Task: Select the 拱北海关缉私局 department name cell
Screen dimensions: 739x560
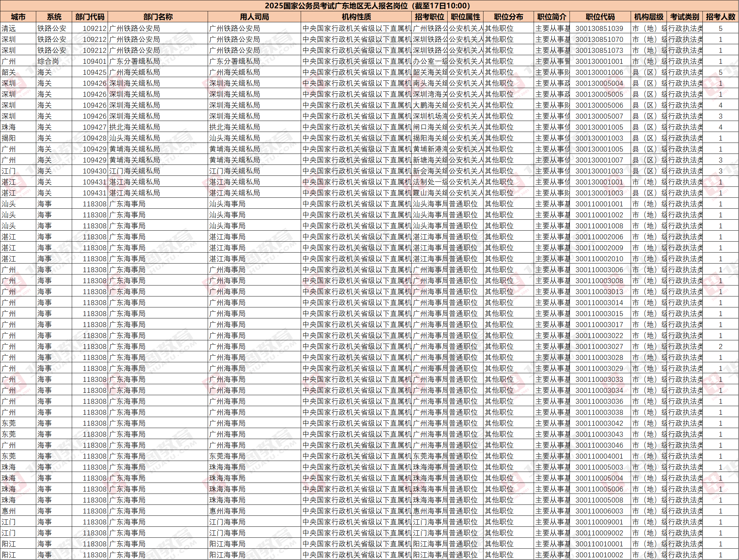Action: click(158, 127)
